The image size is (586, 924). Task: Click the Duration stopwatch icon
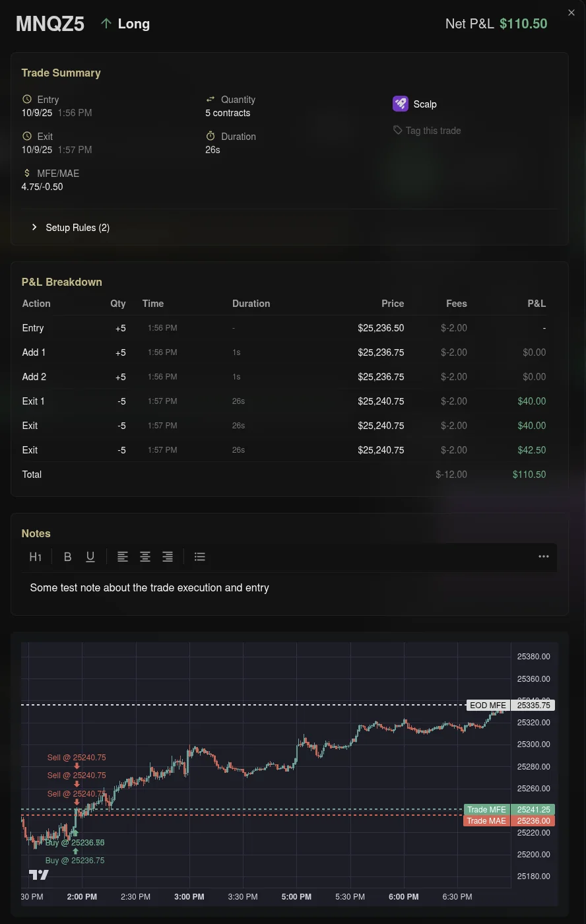coord(211,136)
